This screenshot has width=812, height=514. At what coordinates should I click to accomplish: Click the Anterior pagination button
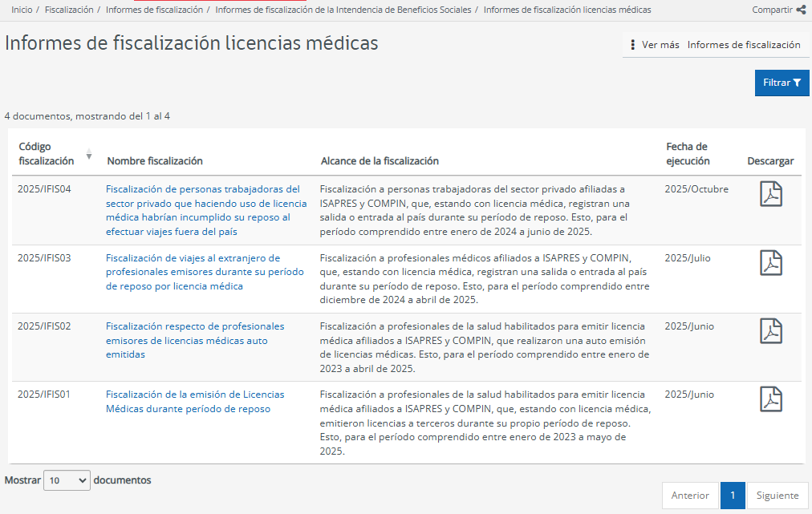(689, 496)
